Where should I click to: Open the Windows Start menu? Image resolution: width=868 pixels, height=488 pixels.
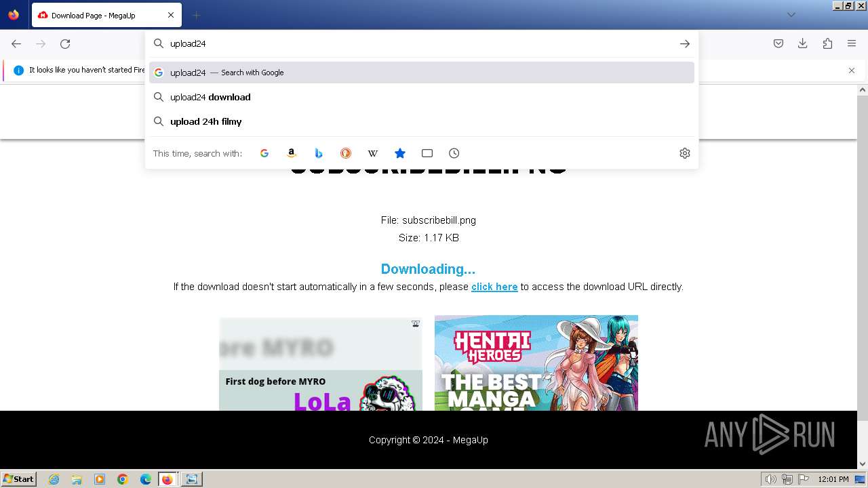[19, 479]
